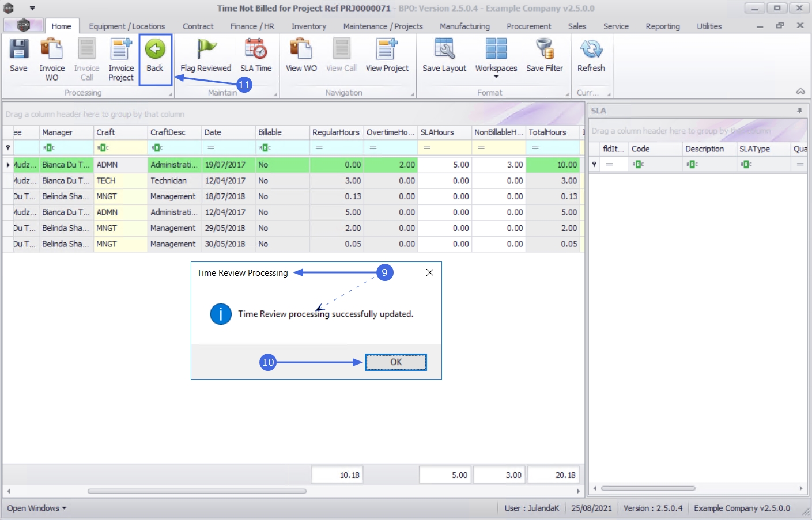Open the Manufacturing tab
Image resolution: width=812 pixels, height=520 pixels.
point(465,26)
